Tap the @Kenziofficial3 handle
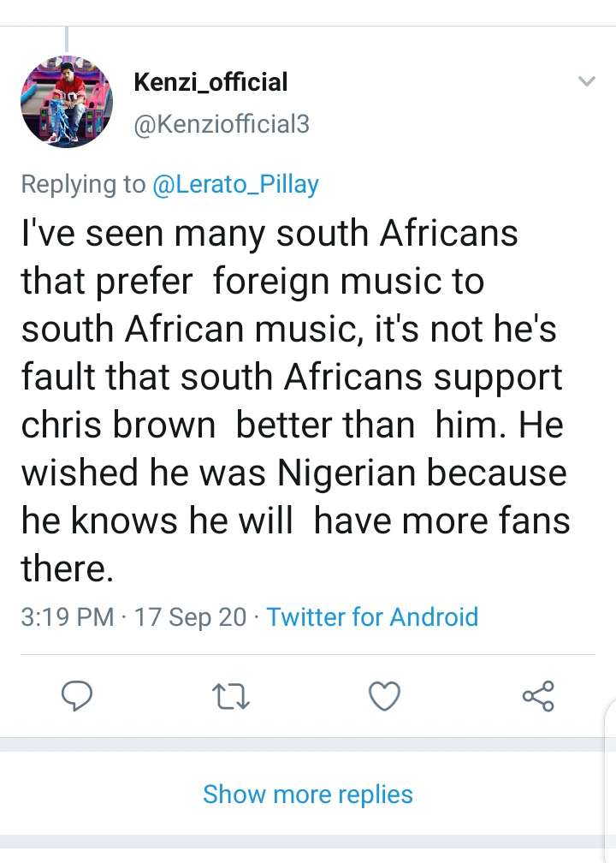Screen dimensions: 616x863 222,125
